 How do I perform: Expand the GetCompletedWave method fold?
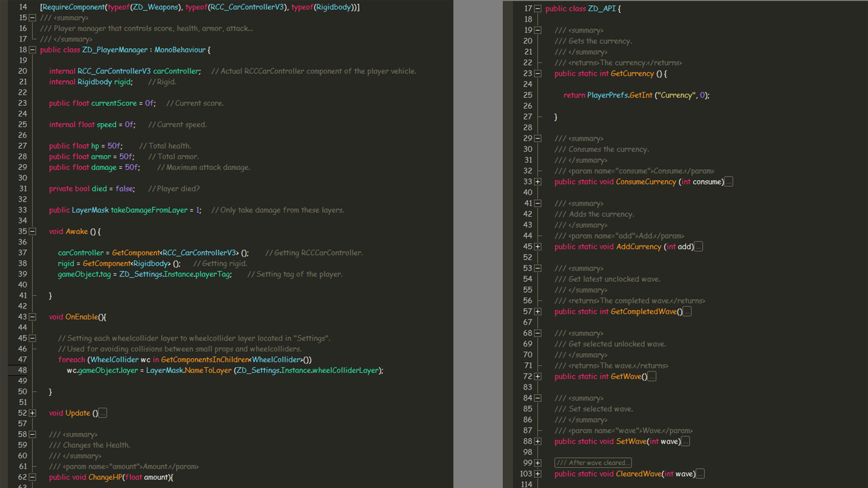point(538,311)
